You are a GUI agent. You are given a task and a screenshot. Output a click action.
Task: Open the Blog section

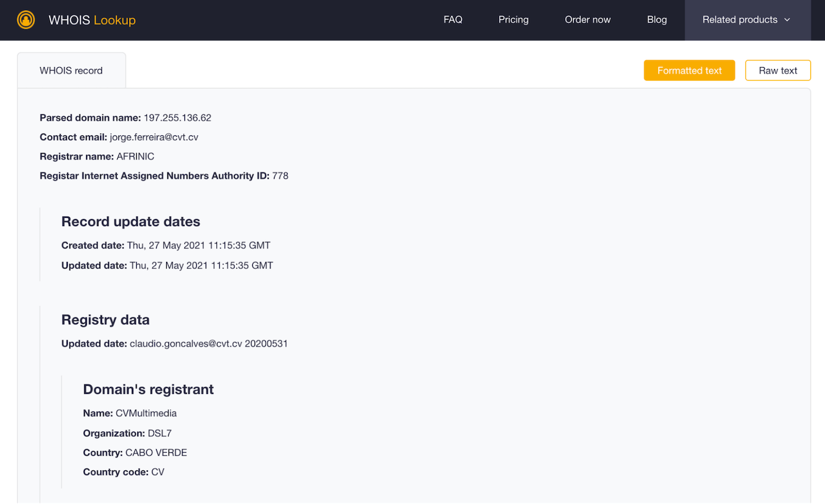[656, 19]
